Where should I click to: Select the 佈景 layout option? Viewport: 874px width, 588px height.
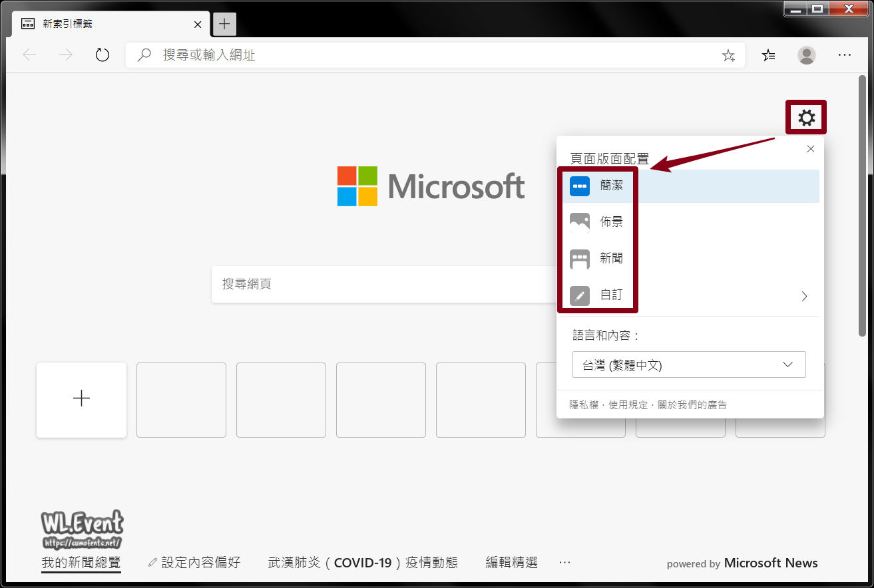tap(690, 222)
